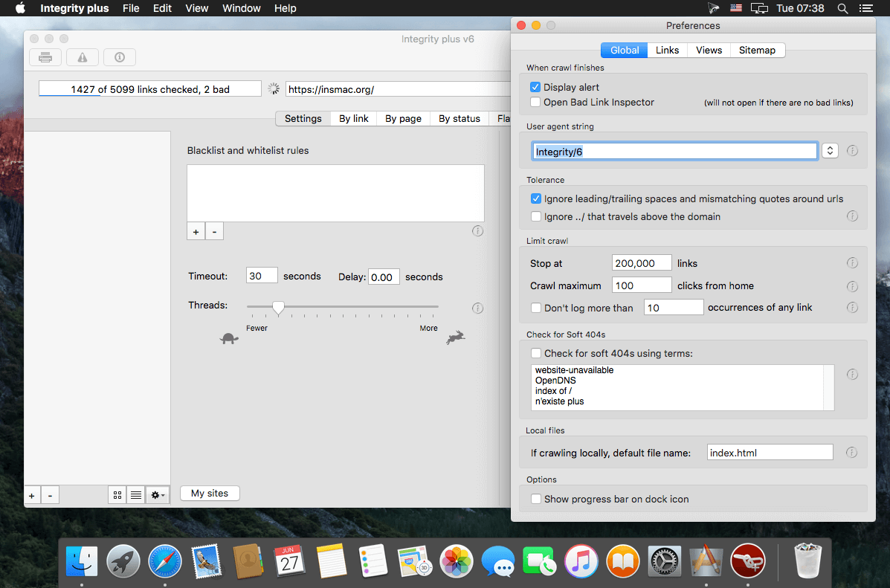The width and height of the screenshot is (890, 588).
Task: Toggle Ignore leading/trailing spaces checkbox
Action: (x=536, y=198)
